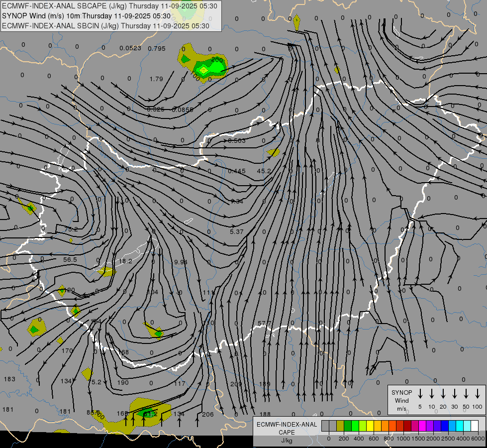Screen dimensions: 487x448
Task: Click the 6000 tick label on the CAPE scale
Action: click(x=478, y=439)
